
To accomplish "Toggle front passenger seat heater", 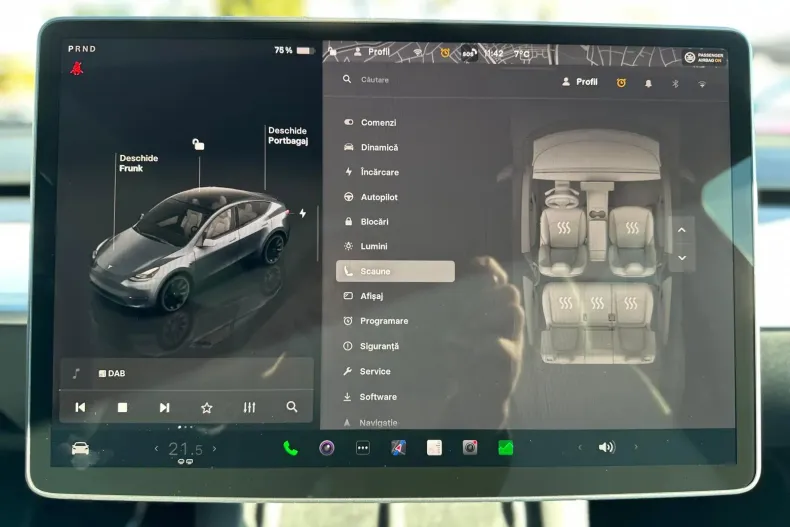I will (632, 228).
